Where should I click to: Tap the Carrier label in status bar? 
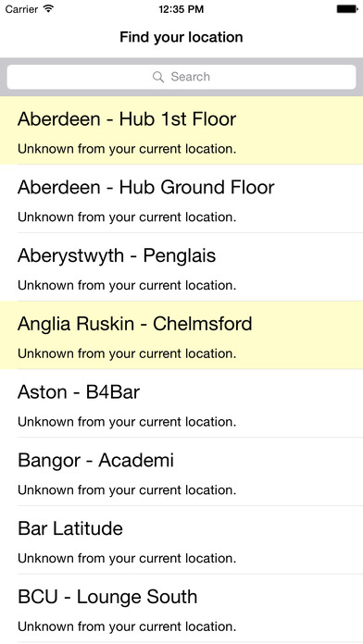[x=22, y=9]
